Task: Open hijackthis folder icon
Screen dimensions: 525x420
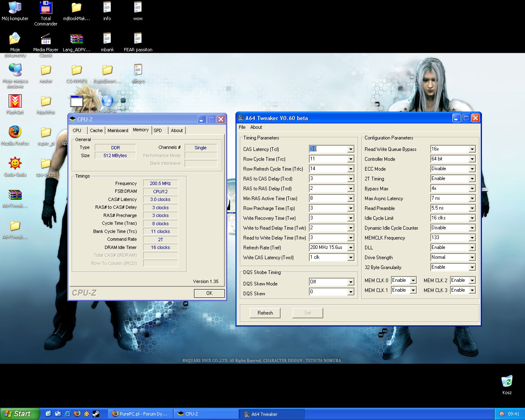Action: click(x=46, y=104)
